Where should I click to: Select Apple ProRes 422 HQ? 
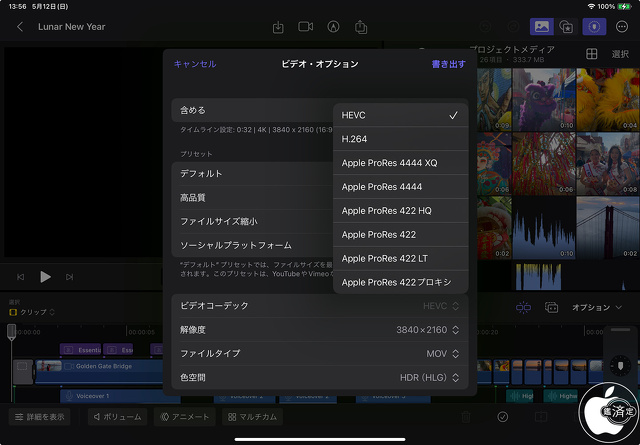(x=400, y=211)
